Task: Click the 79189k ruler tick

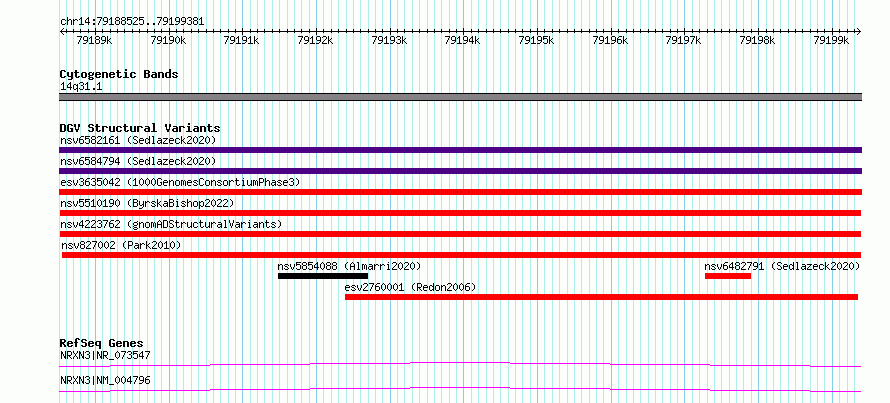Action: (95, 40)
